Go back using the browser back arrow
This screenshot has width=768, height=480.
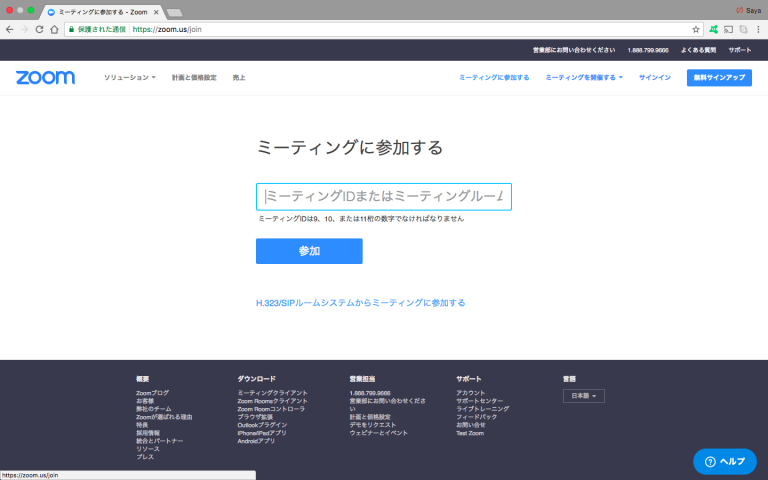[x=9, y=29]
